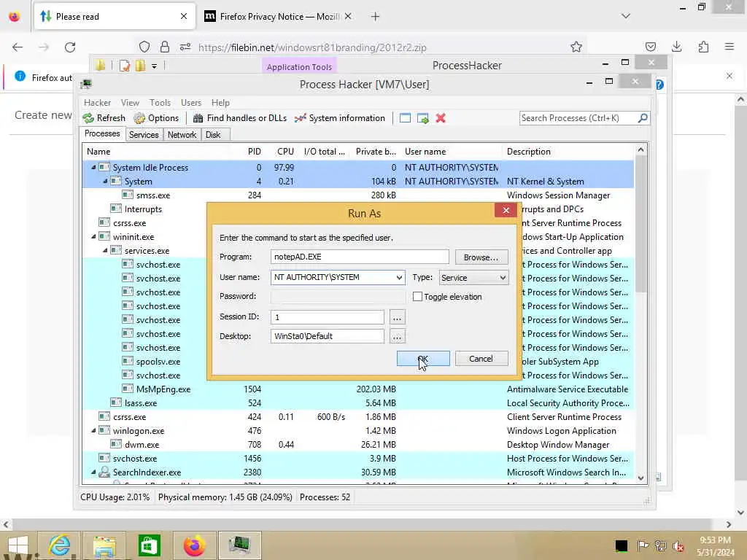Open Users menu in Process Hacker
This screenshot has width=747, height=560.
tap(191, 102)
